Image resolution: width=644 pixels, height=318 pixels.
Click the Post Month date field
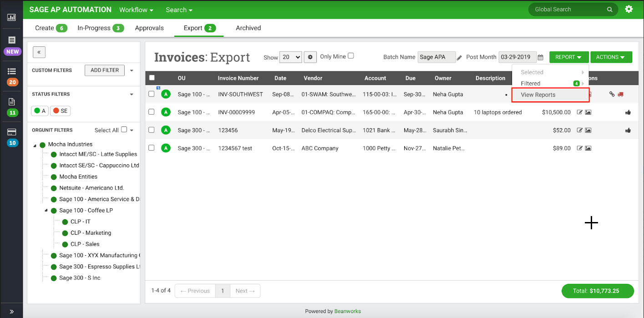(517, 57)
